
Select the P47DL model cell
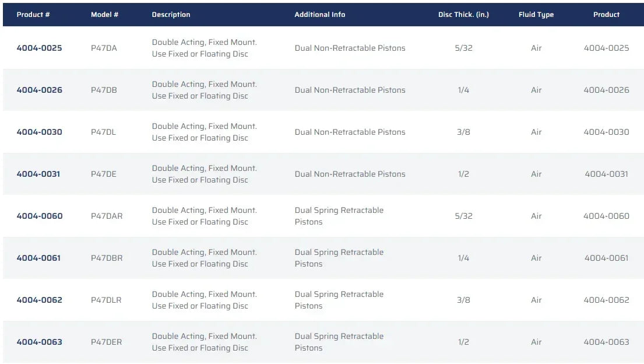pyautogui.click(x=103, y=132)
